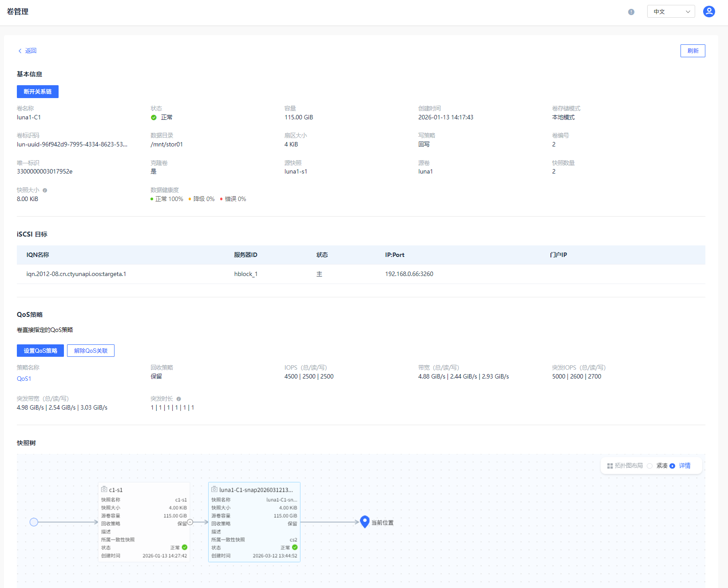Screen dimensions: 728x588
Task: Open the 中文 language dropdown
Action: coord(671,12)
